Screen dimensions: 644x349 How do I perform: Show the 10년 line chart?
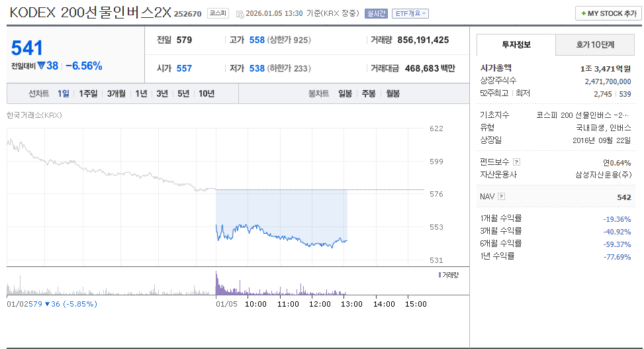coord(207,93)
